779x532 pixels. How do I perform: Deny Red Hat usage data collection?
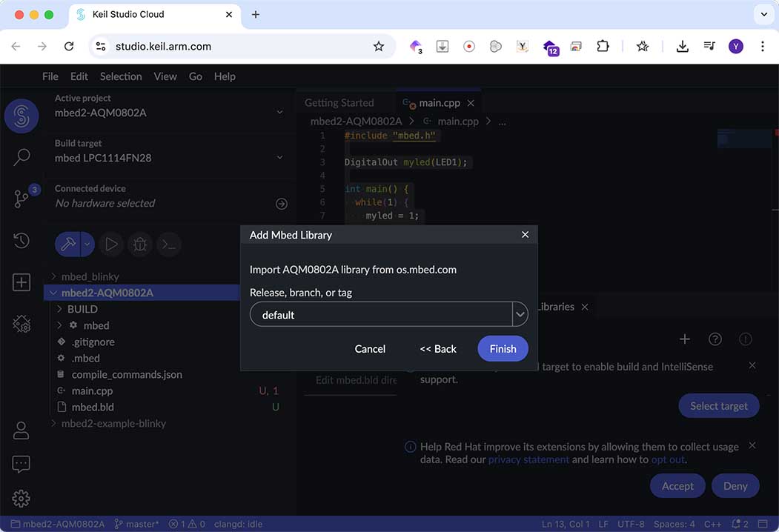(735, 486)
